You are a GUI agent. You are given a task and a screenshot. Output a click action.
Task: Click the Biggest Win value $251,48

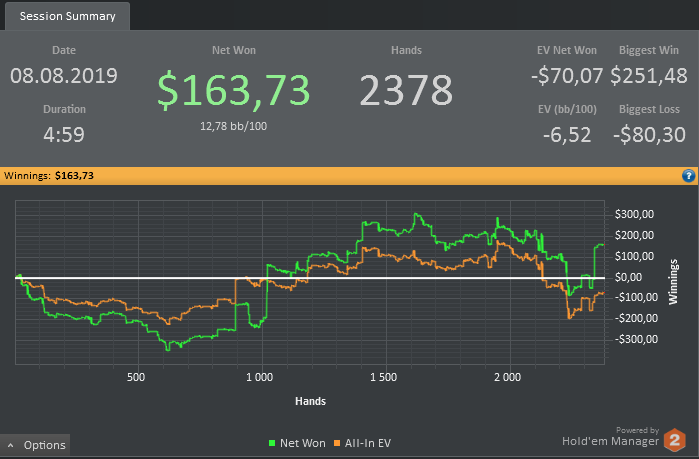tap(649, 76)
